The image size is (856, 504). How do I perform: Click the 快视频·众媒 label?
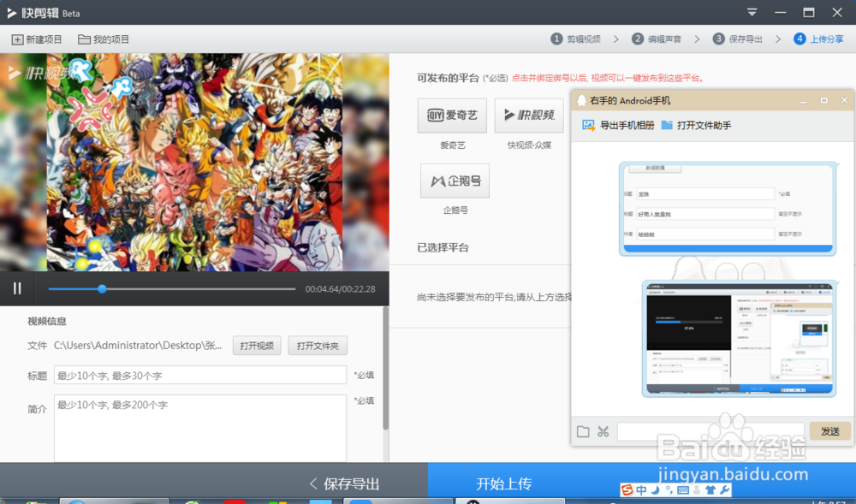(x=529, y=145)
